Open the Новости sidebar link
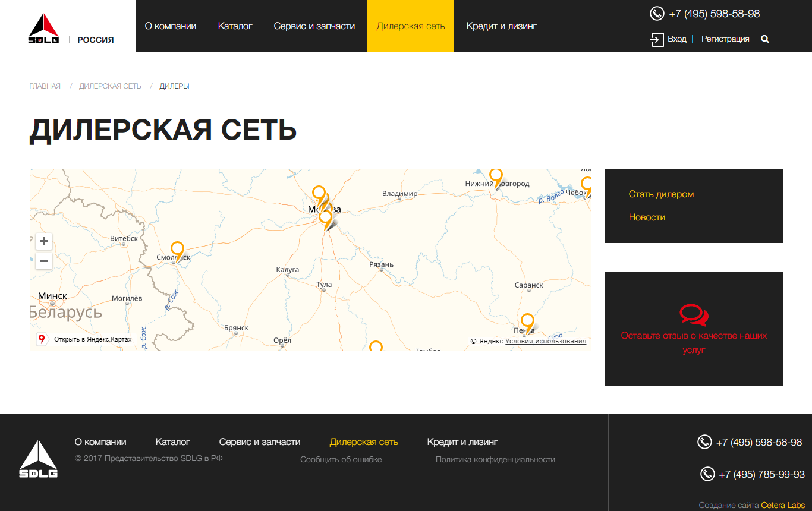Screen dimensions: 812x511 point(647,217)
